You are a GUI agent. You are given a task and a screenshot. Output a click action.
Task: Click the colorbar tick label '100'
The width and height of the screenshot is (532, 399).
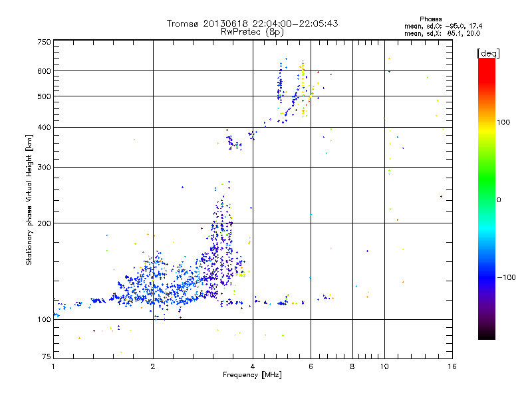point(503,122)
